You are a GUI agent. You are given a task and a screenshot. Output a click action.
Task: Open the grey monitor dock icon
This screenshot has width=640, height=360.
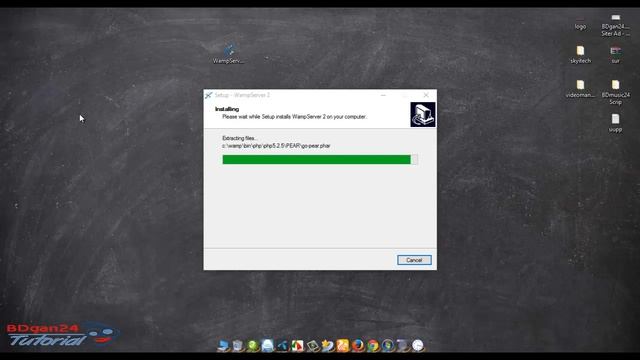tap(402, 345)
